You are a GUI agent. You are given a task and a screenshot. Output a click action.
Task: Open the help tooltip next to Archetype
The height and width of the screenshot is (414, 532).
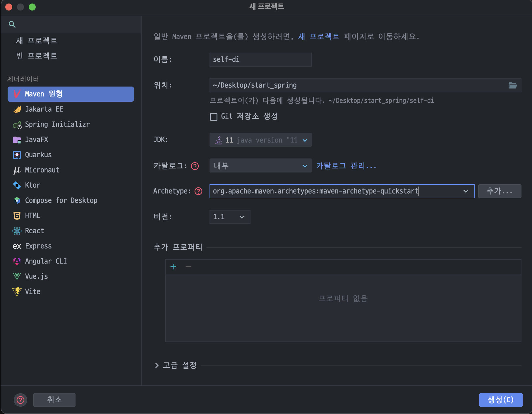[x=198, y=191]
